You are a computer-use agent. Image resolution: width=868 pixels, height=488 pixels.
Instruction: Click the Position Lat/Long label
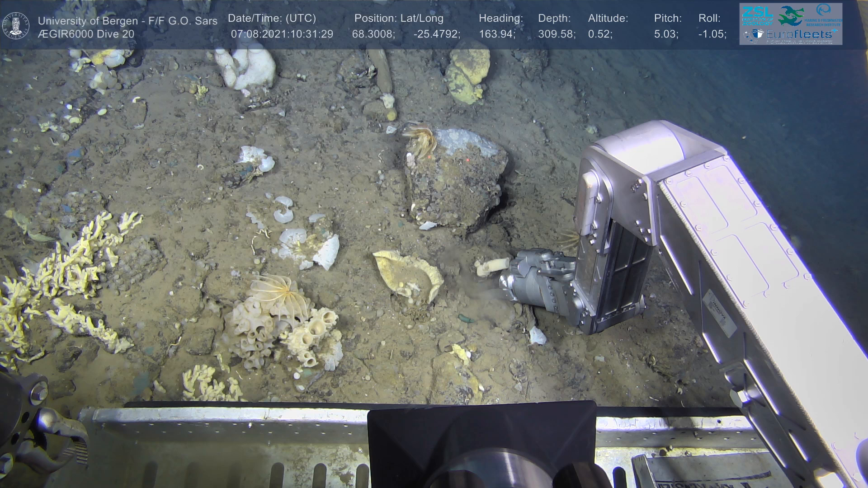click(x=399, y=19)
